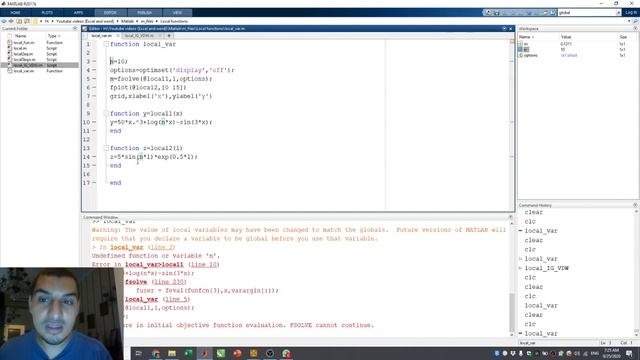Image resolution: width=640 pixels, height=360 pixels.
Task: Collapse function local2 code fold
Action: tap(106, 148)
